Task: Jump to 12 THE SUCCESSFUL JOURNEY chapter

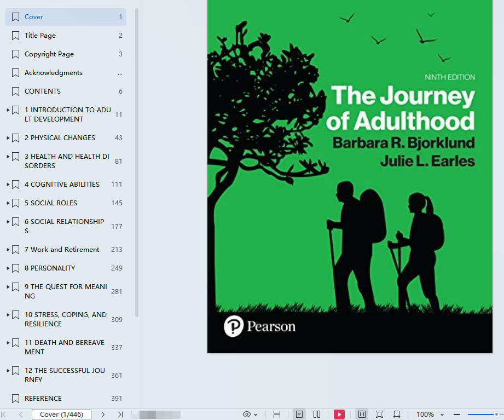Action: [x=65, y=375]
